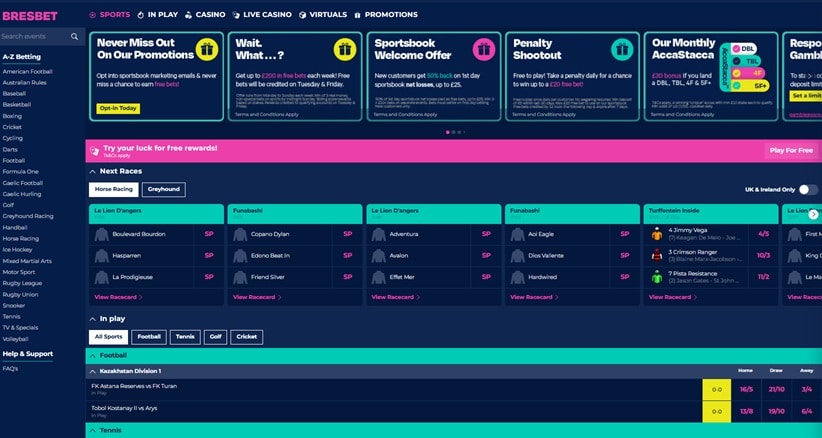
Task: Click the search magnifier icon
Action: pos(74,37)
